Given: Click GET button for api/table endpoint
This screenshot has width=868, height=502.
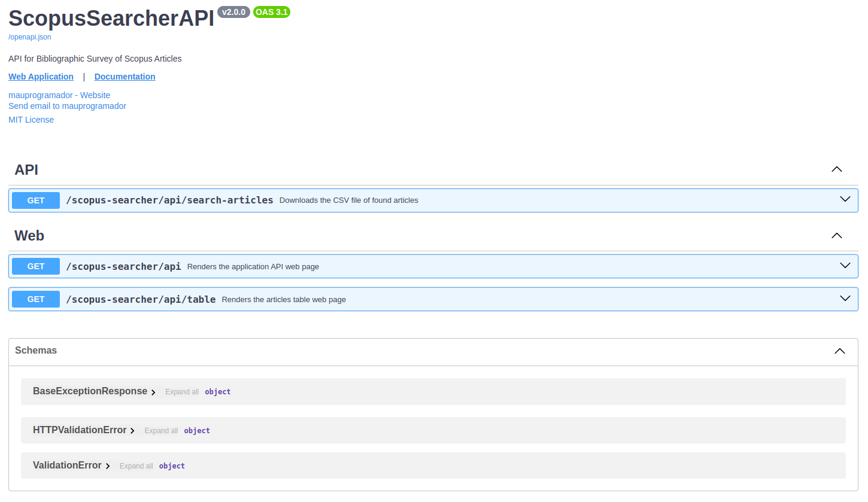Looking at the screenshot, I should pyautogui.click(x=36, y=299).
